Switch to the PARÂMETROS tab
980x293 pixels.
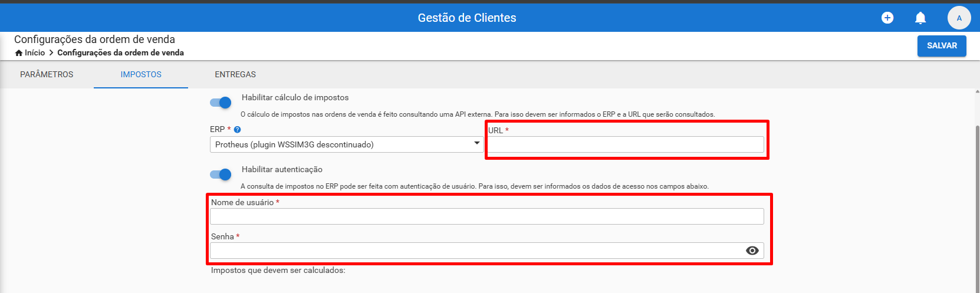pyautogui.click(x=47, y=74)
